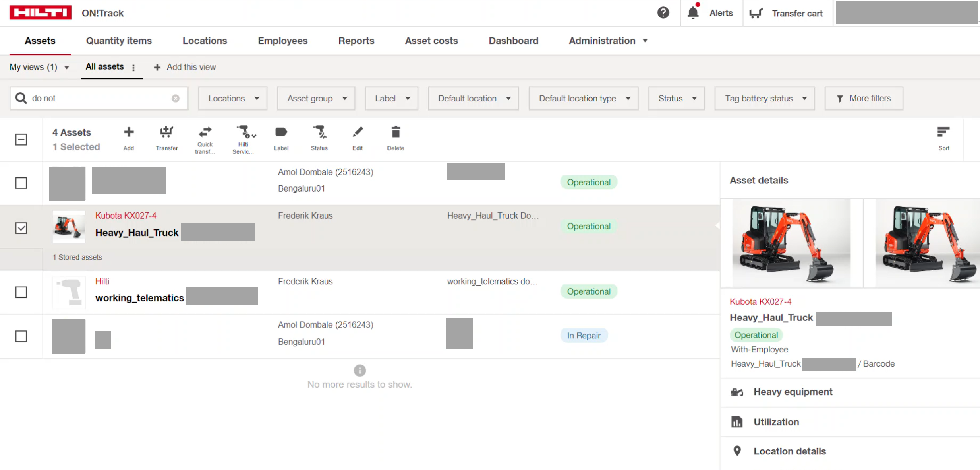Click the search input field
Screen dimensions: 980x470
pos(99,98)
